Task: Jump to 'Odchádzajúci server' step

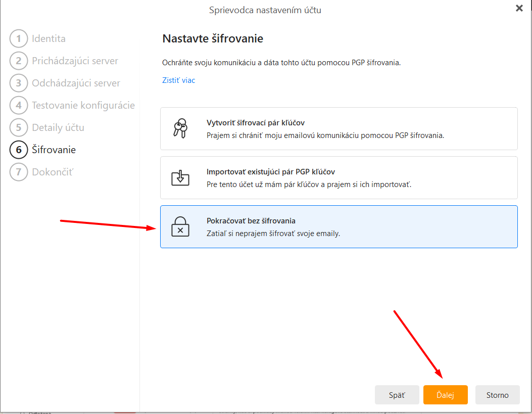Action: pos(76,83)
